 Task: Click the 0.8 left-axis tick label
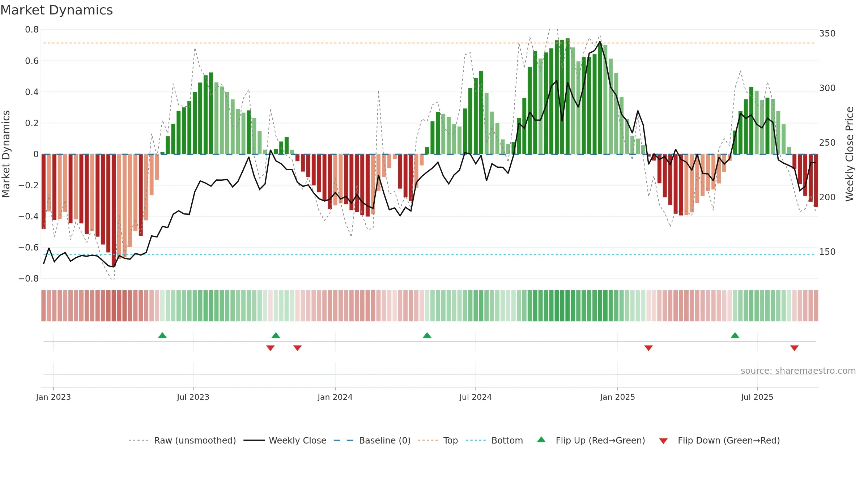pyautogui.click(x=32, y=30)
